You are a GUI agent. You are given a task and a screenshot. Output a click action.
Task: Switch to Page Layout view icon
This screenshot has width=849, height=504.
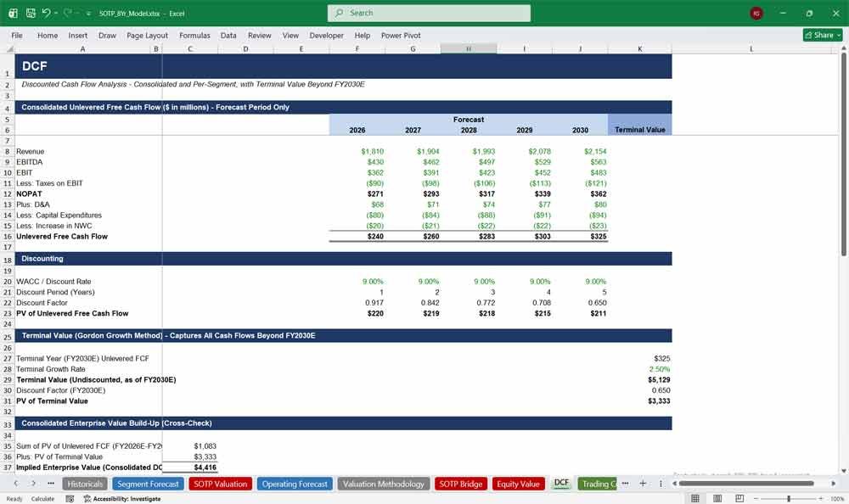pos(717,499)
